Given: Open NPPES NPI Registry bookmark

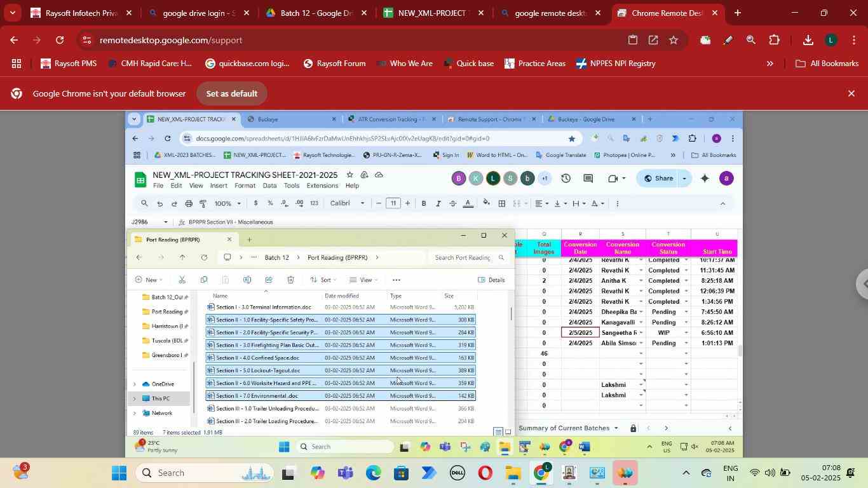Looking at the screenshot, I should tap(615, 64).
